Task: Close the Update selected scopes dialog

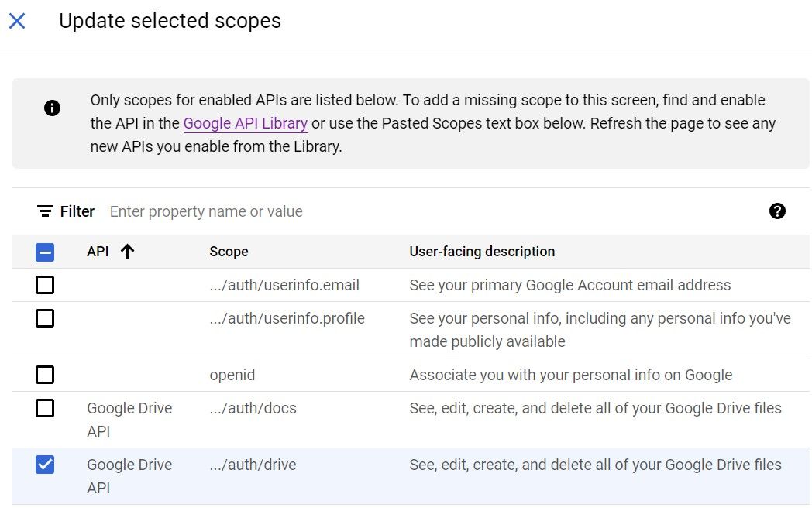Action: 18,21
